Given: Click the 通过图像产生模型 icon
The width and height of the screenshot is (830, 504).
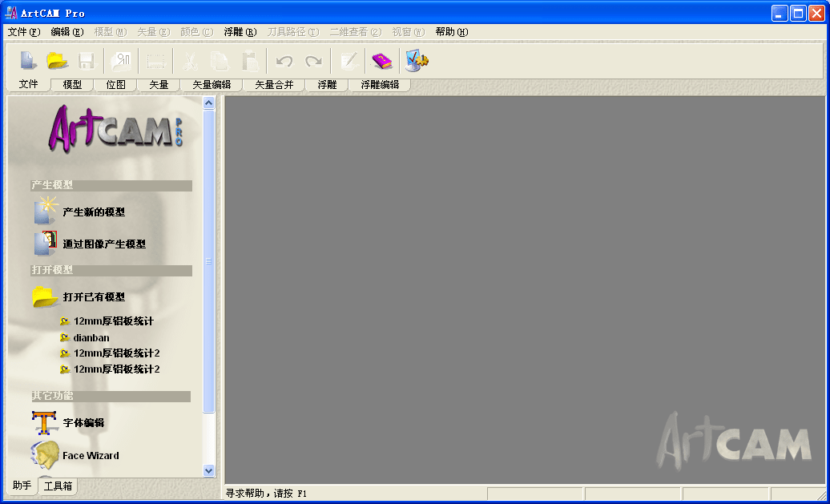Looking at the screenshot, I should 46,244.
